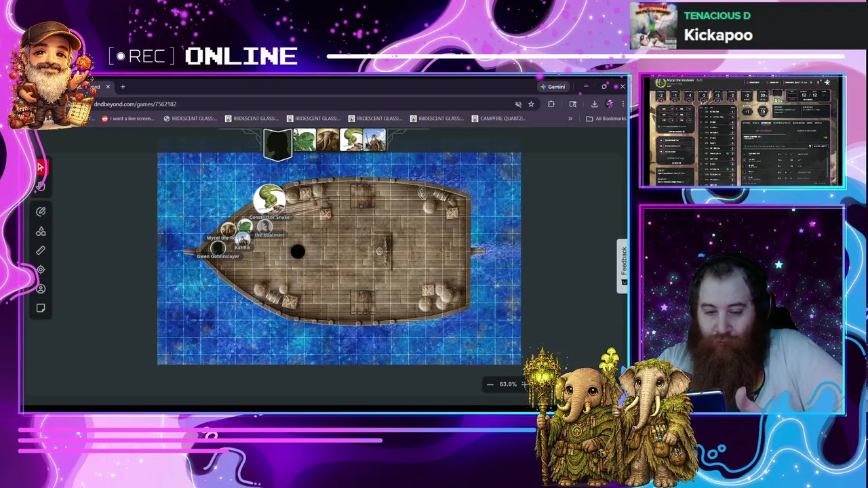Click the 63.0% zoom level value
The height and width of the screenshot is (488, 868).
508,384
